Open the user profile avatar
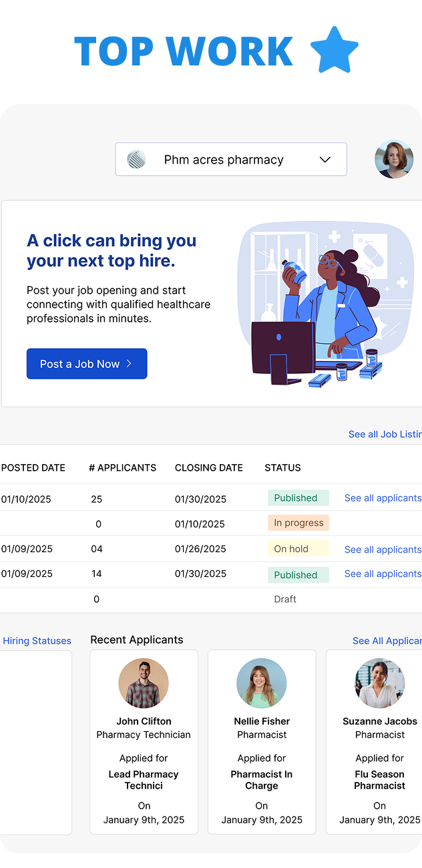 coord(394,159)
